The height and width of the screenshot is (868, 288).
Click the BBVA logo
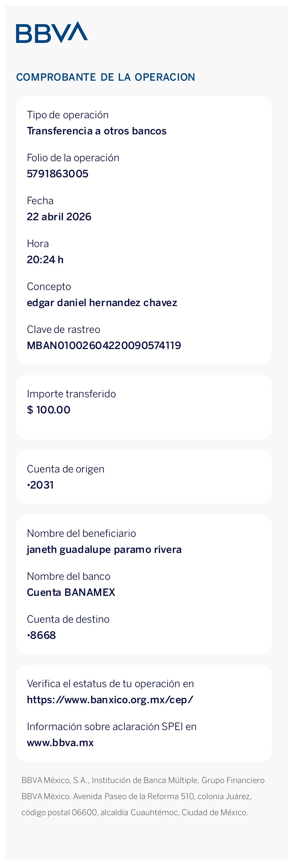pos(52,32)
